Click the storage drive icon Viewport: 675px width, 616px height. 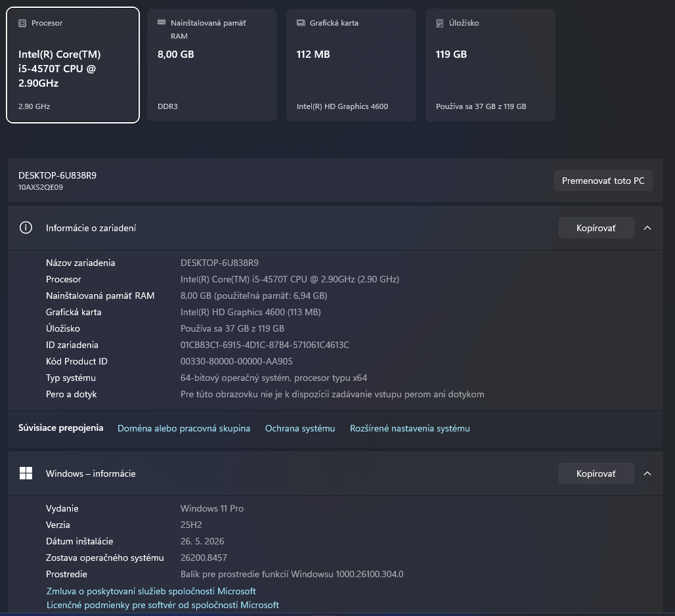tap(439, 23)
